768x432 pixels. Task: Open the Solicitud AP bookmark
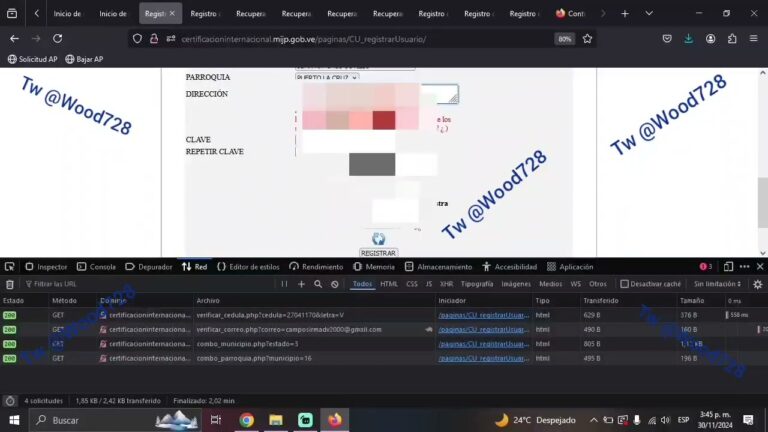(32, 59)
